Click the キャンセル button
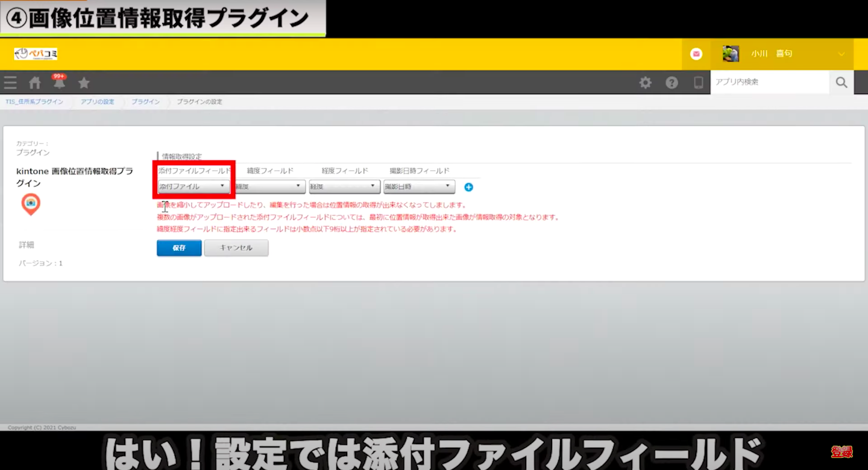This screenshot has width=868, height=470. (x=236, y=248)
